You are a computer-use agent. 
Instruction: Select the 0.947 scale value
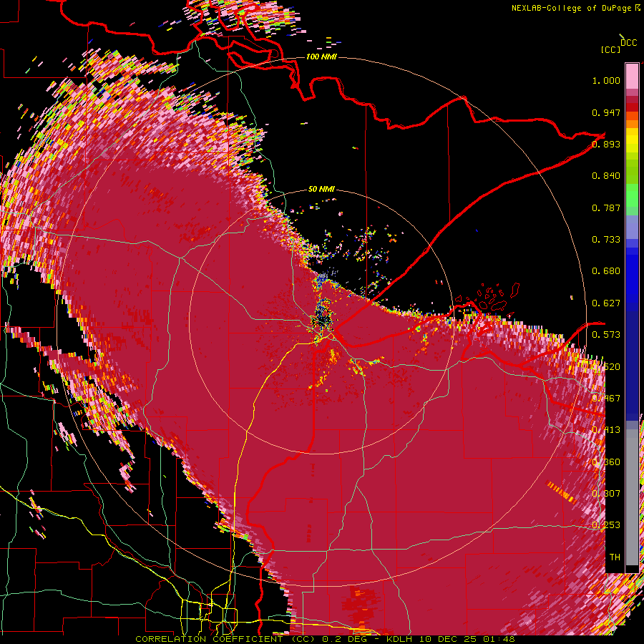(x=606, y=112)
